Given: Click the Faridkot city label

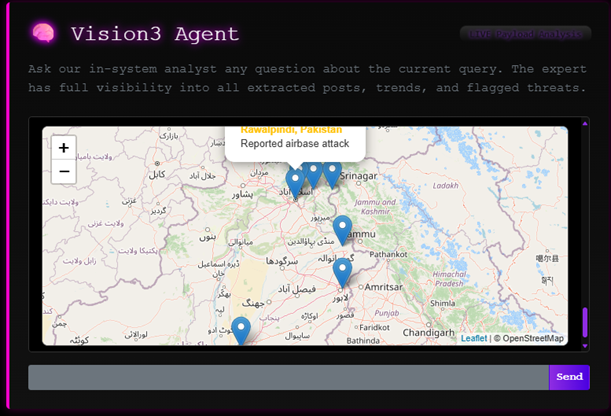Looking at the screenshot, I should (374, 328).
